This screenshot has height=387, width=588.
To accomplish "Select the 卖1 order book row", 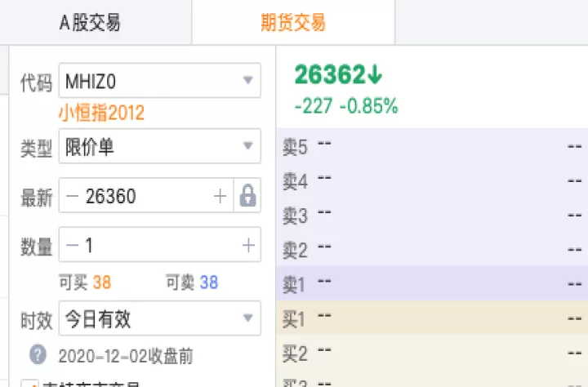I will (432, 283).
